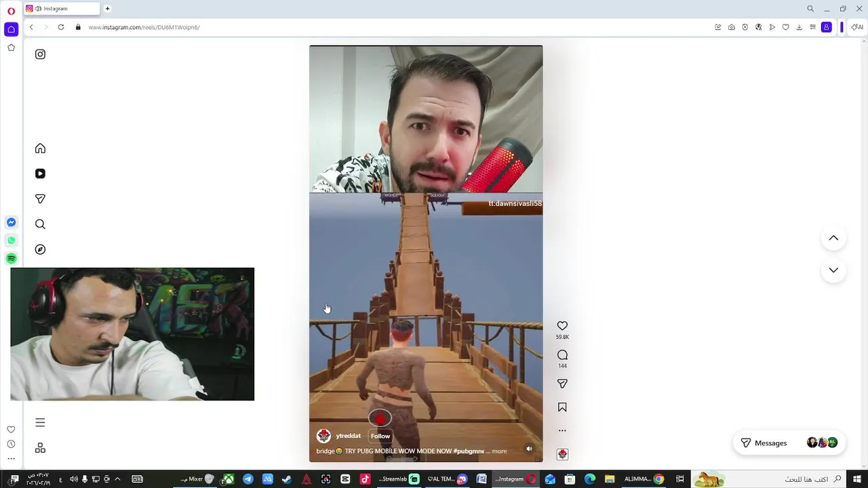Screen dimensions: 868x488
Task: Open Steam from the taskbar
Action: [287, 479]
